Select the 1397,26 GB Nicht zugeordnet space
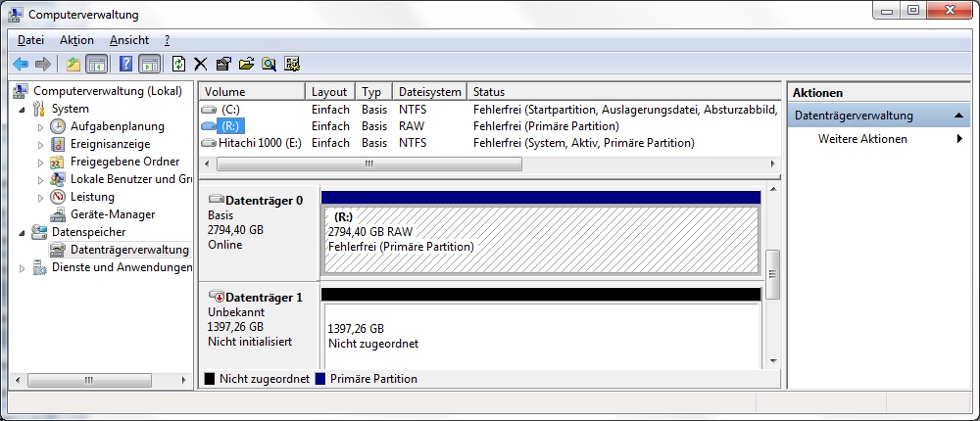 (x=541, y=336)
